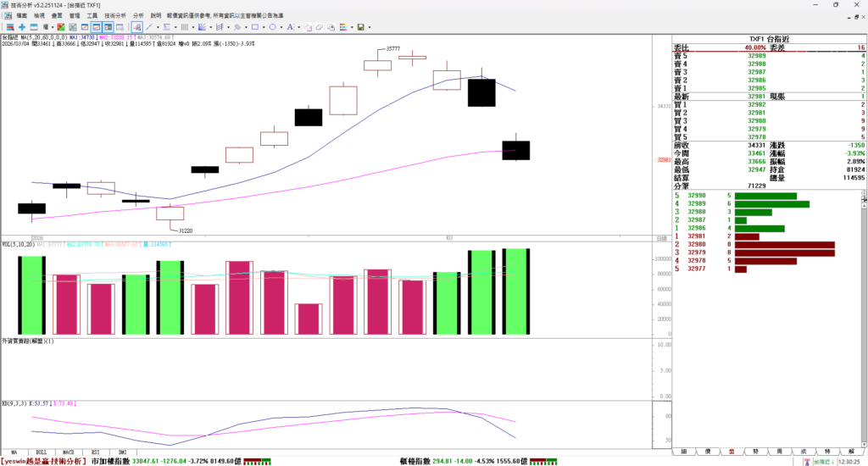Click the Fibonacci fan lines tool icon
The height and width of the screenshot is (466, 868).
pos(202,27)
